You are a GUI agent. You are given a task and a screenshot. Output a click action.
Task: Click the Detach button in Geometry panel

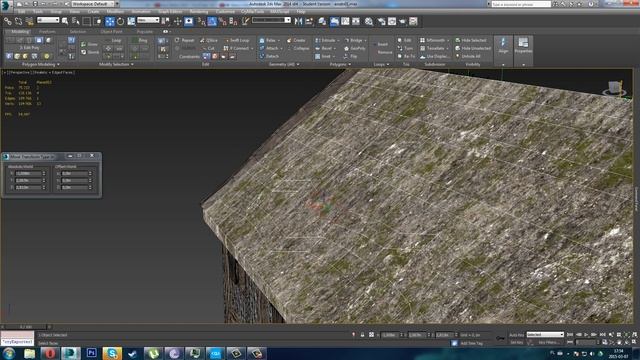point(269,56)
